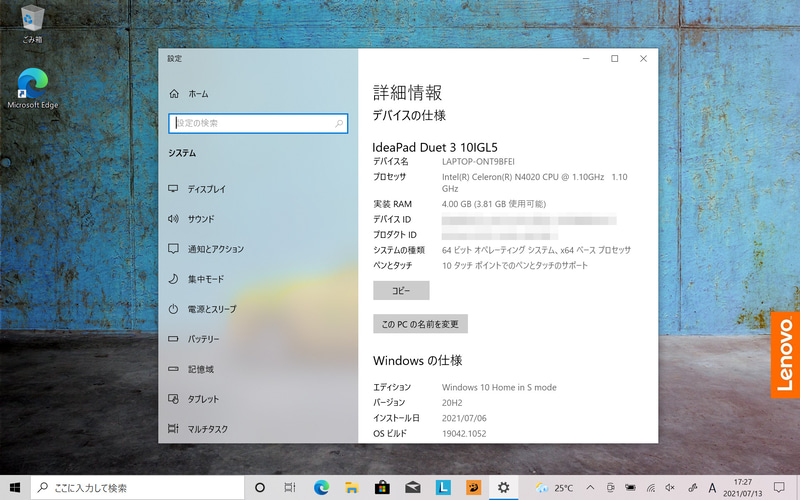800x500 pixels.
Task: Focus the 設定の検索 search field
Action: click(x=258, y=123)
